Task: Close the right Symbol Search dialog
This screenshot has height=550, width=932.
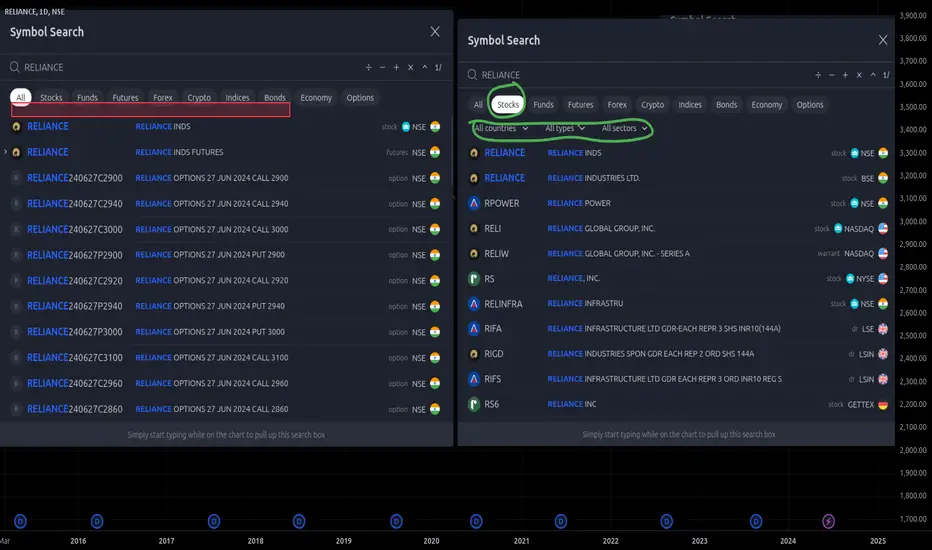Action: [883, 40]
